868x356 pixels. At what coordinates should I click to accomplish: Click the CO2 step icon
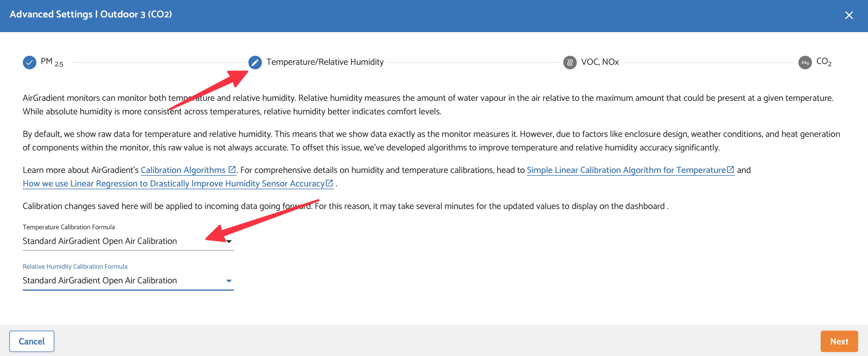click(x=805, y=62)
